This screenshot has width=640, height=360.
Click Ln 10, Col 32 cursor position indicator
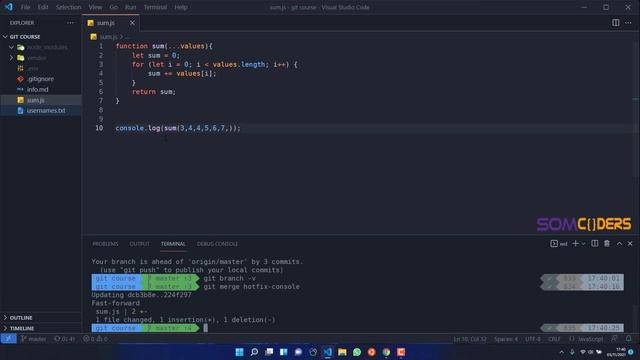point(470,339)
